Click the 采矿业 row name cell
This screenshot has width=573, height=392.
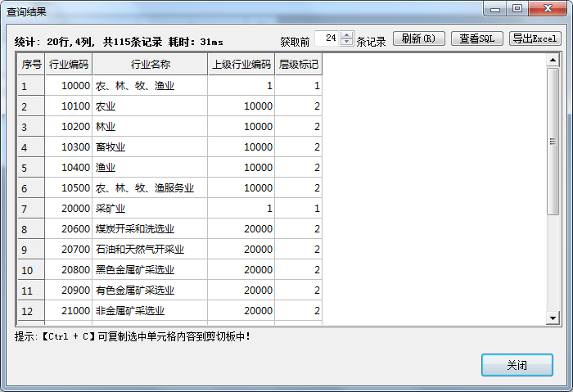coord(150,209)
